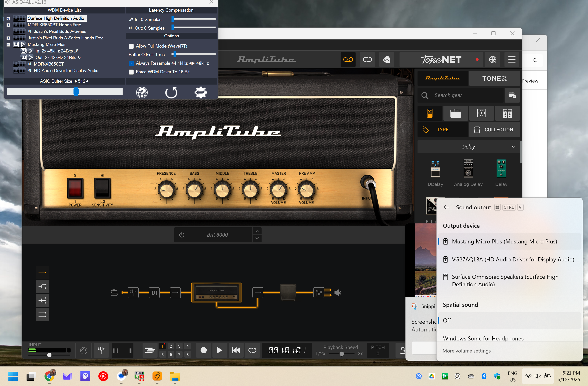588x386 pixels.
Task: Select the stomp pedal gear category icon
Action: 430,113
